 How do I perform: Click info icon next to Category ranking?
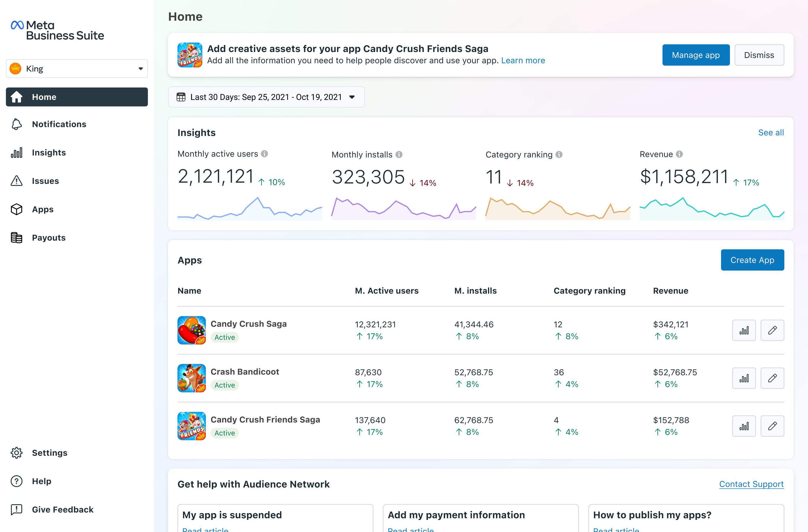coord(559,154)
